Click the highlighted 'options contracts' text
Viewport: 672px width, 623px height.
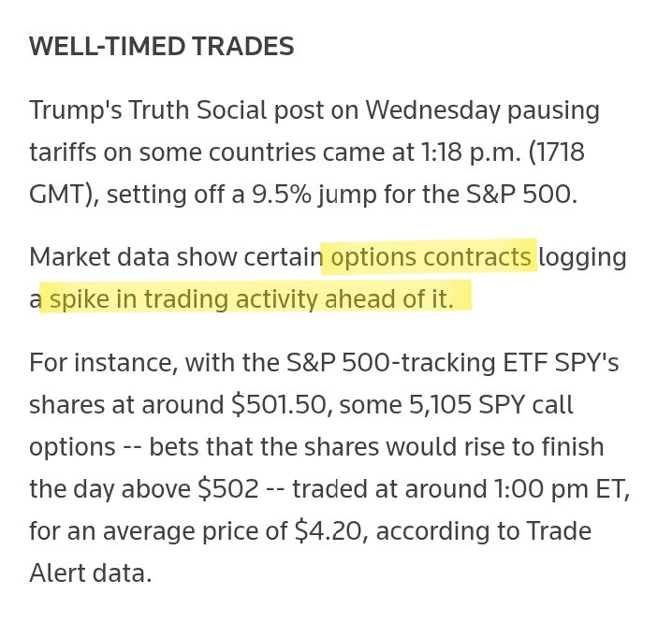(431, 257)
